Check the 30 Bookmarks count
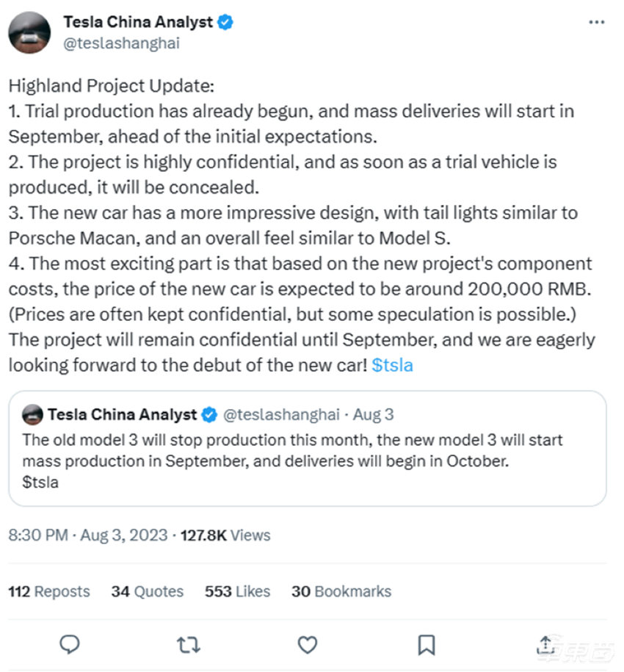The image size is (624, 672). click(340, 591)
